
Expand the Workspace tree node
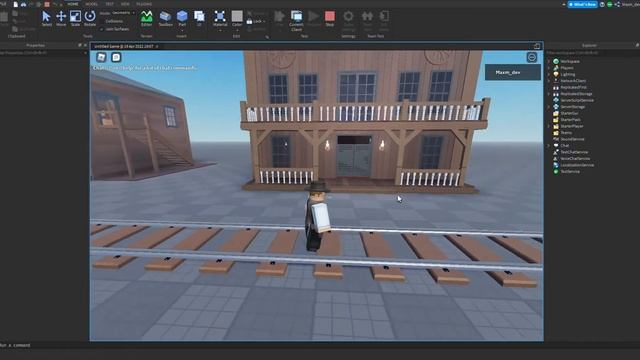(549, 61)
